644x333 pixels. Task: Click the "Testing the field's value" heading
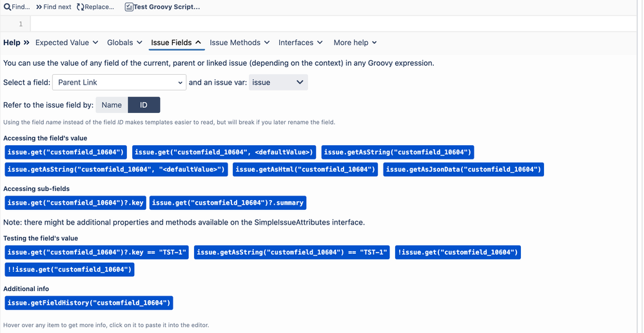click(x=41, y=238)
